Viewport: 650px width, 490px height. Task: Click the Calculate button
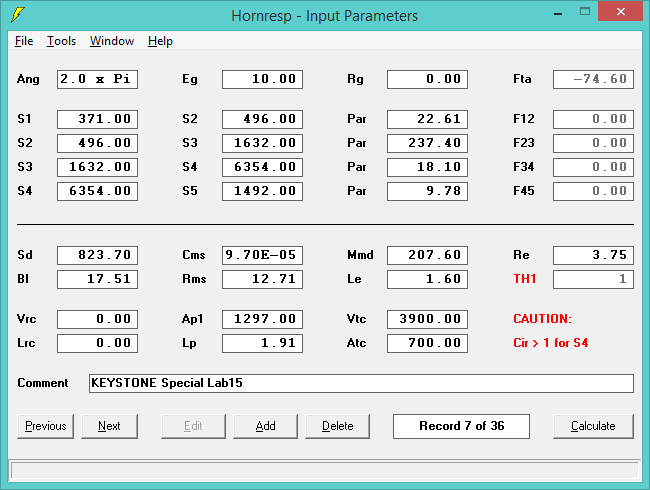(593, 426)
